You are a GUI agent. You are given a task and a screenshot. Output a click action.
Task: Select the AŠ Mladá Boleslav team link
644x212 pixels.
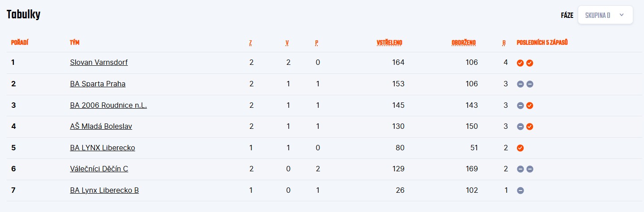101,126
